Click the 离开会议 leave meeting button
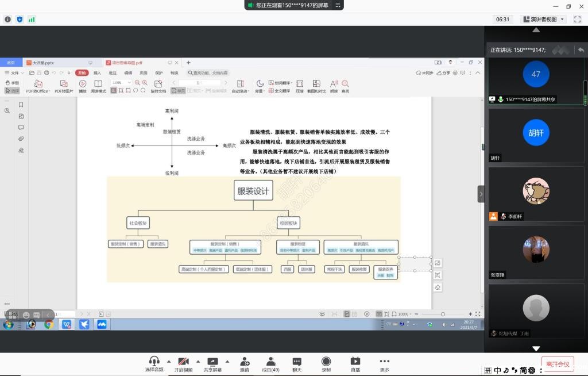Image resolution: width=588 pixels, height=376 pixels. point(557,364)
